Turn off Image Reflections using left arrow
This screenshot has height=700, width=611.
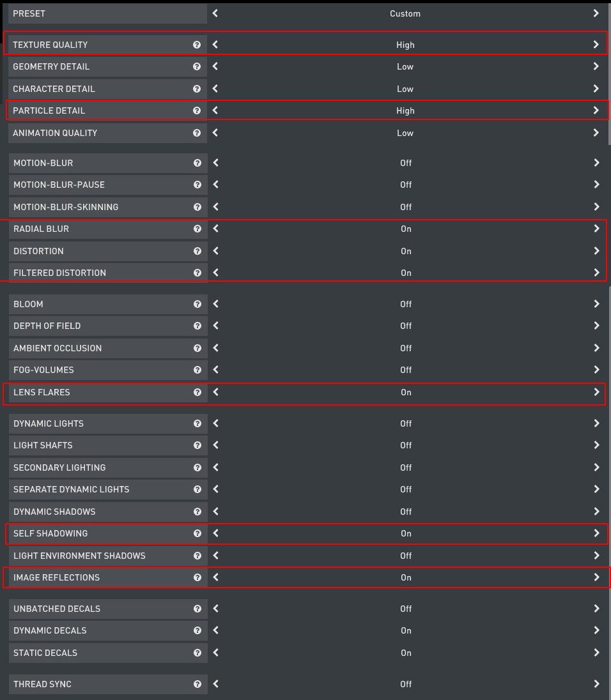pyautogui.click(x=216, y=577)
